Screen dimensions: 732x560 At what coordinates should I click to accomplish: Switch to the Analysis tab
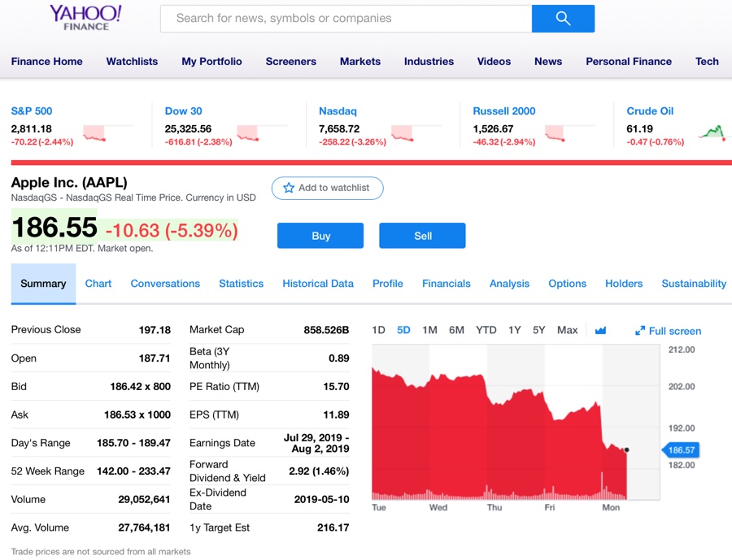pos(509,284)
